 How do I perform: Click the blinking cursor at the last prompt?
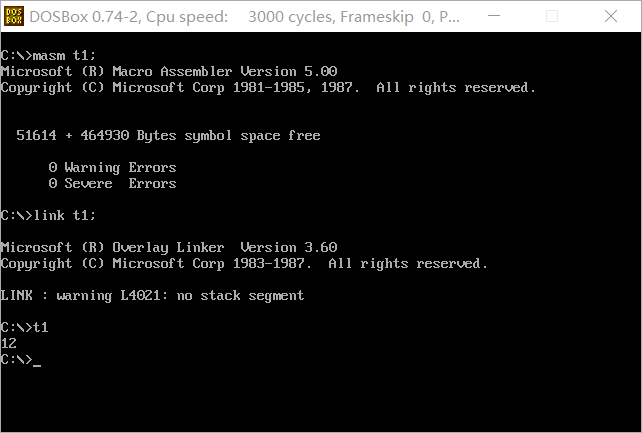pos(37,360)
